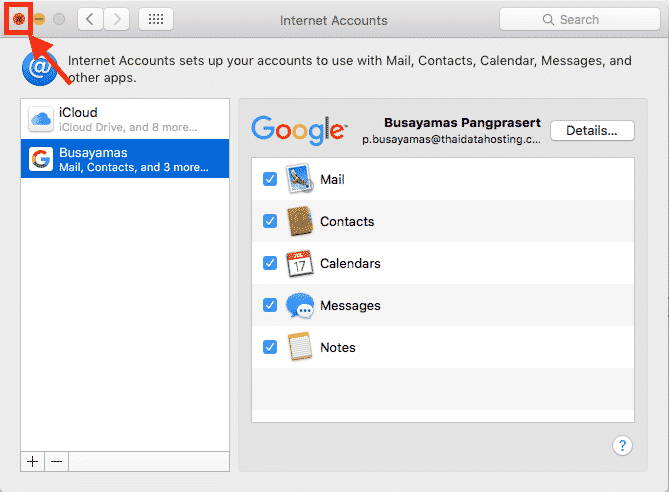Screen dimensions: 669x492
Task: Click the Contacts address book icon
Action: click(300, 221)
